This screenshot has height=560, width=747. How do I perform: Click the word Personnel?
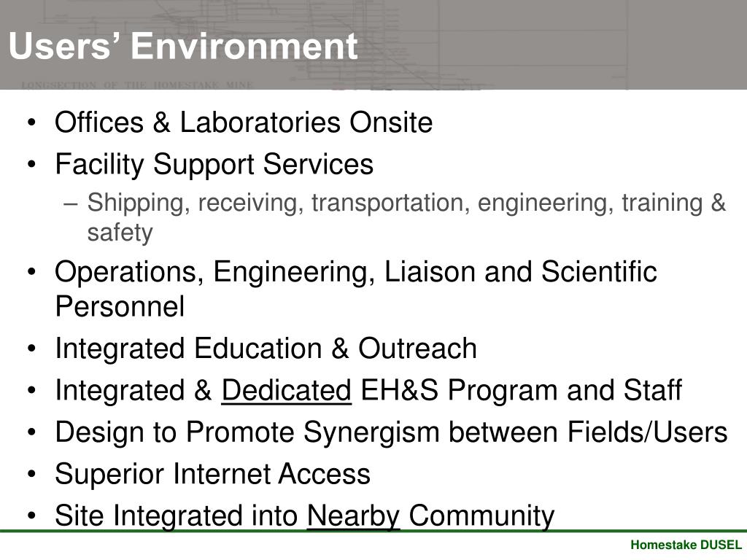tap(120, 306)
